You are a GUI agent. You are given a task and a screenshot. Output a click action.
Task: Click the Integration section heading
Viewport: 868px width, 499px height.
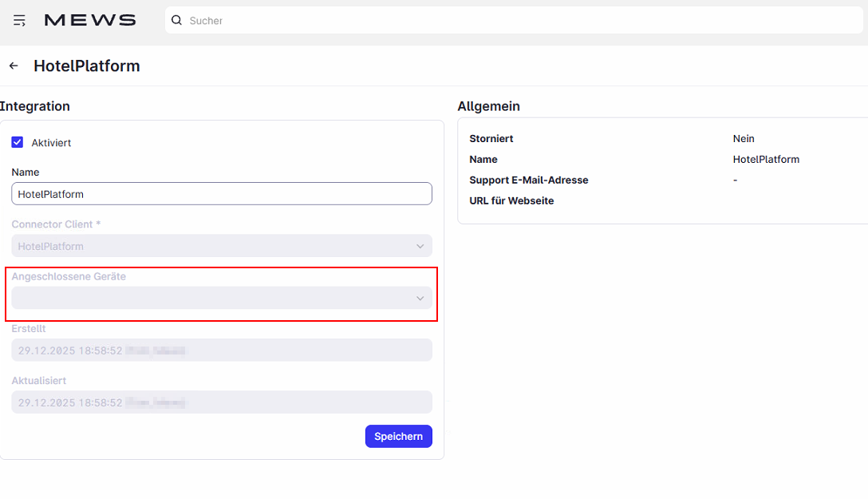point(35,106)
